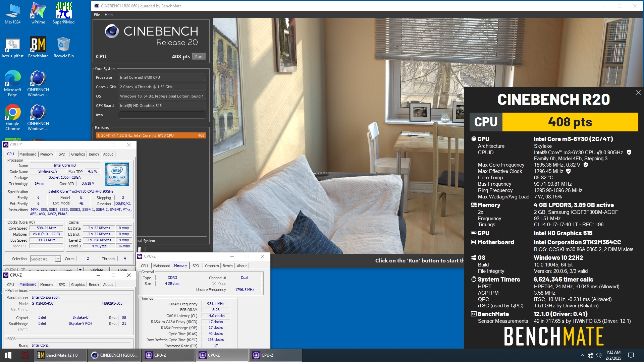Click the Core Speed value 598.24 MHz
644x362 pixels.
(46, 228)
